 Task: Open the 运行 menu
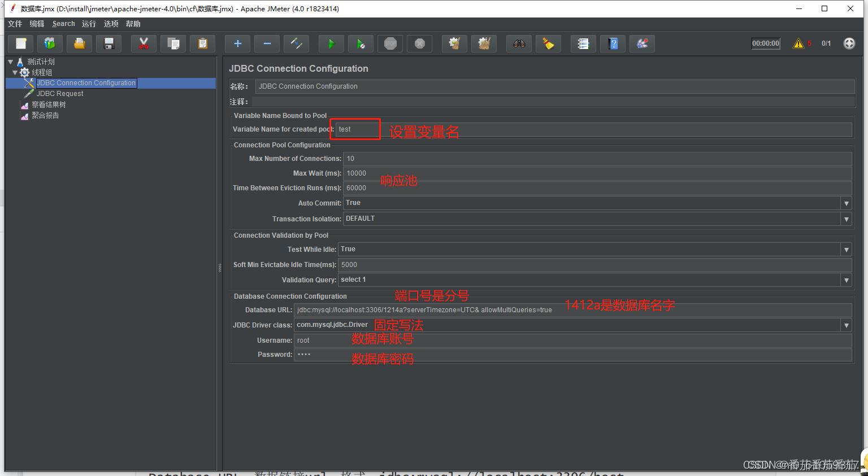89,24
